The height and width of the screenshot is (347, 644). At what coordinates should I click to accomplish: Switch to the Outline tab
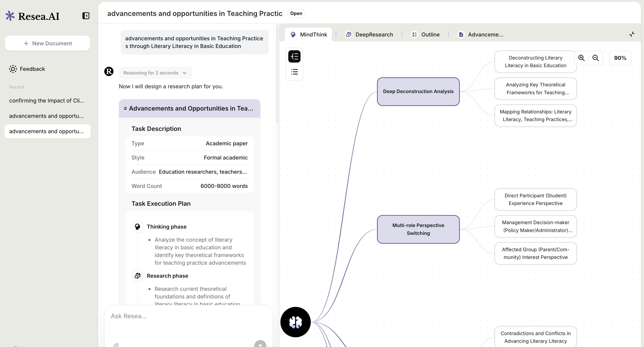[425, 35]
